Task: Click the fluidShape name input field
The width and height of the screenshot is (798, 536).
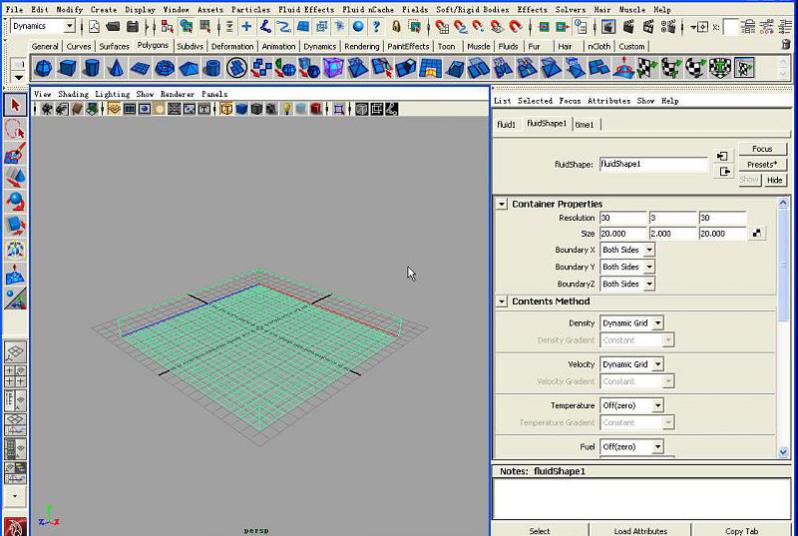Action: coord(653,164)
